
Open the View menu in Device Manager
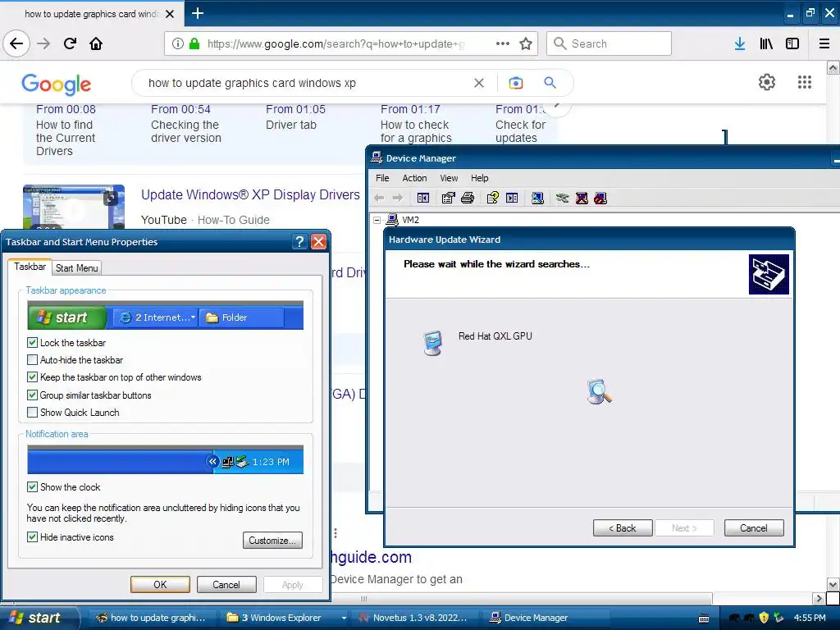449,178
